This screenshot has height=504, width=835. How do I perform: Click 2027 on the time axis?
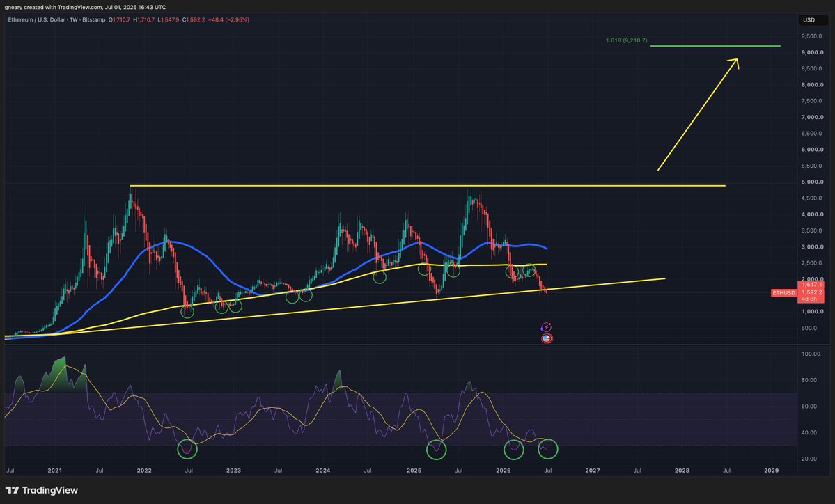pos(593,471)
